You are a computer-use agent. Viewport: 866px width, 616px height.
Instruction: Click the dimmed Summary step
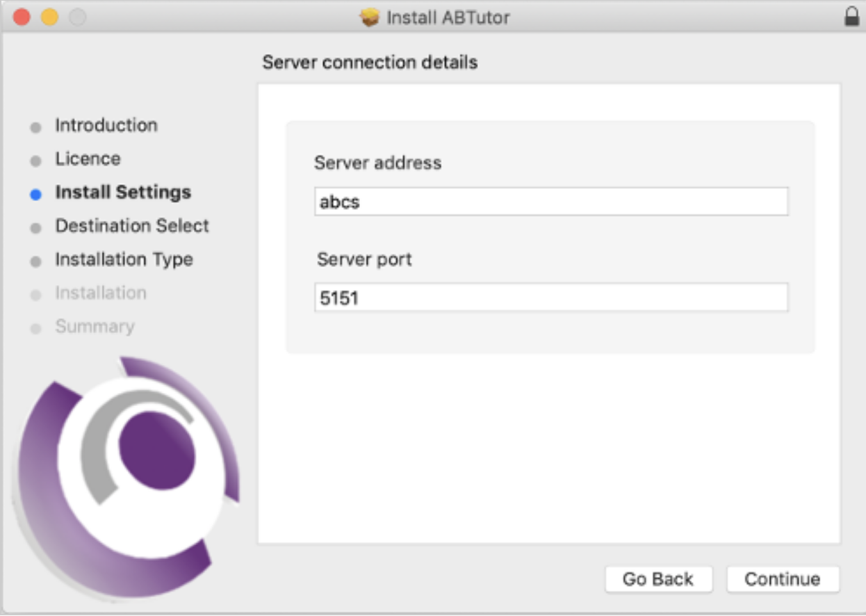[x=95, y=326]
